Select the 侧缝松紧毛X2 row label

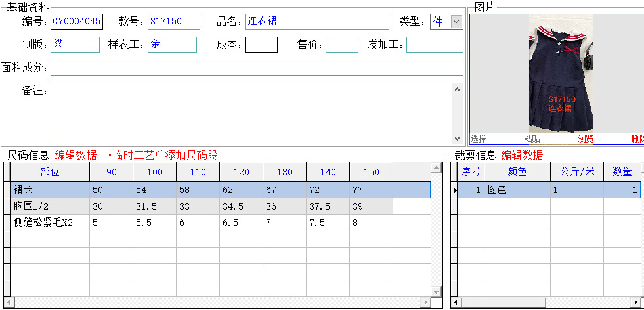click(50, 223)
